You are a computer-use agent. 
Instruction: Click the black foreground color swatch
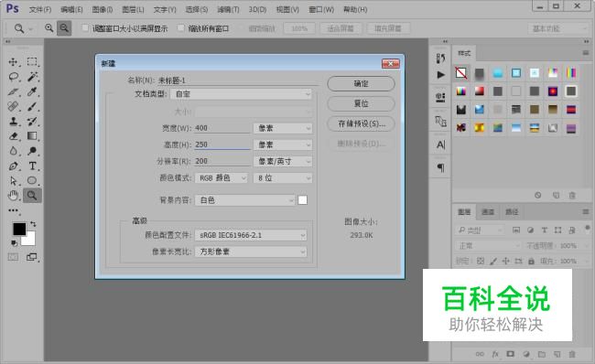pos(19,229)
